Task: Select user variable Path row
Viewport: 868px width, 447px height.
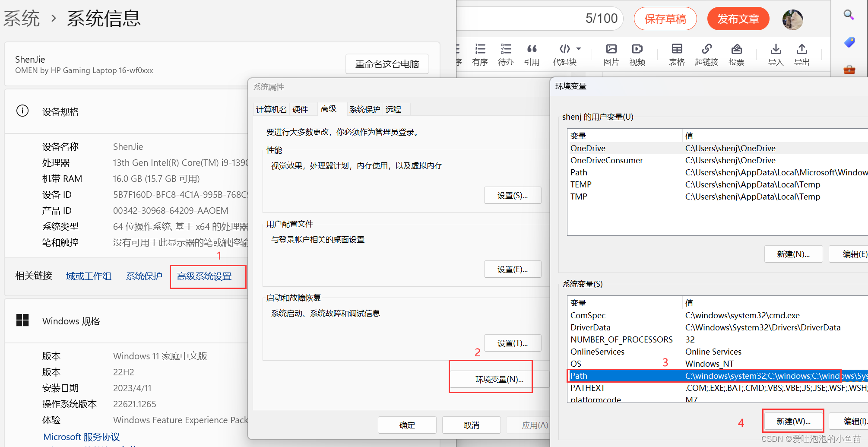Action: 719,172
